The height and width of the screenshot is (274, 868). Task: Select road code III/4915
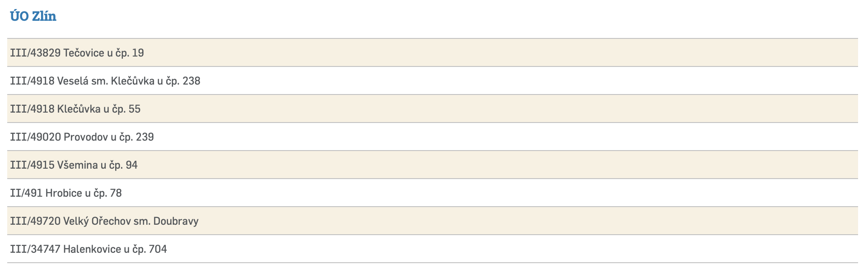point(32,165)
